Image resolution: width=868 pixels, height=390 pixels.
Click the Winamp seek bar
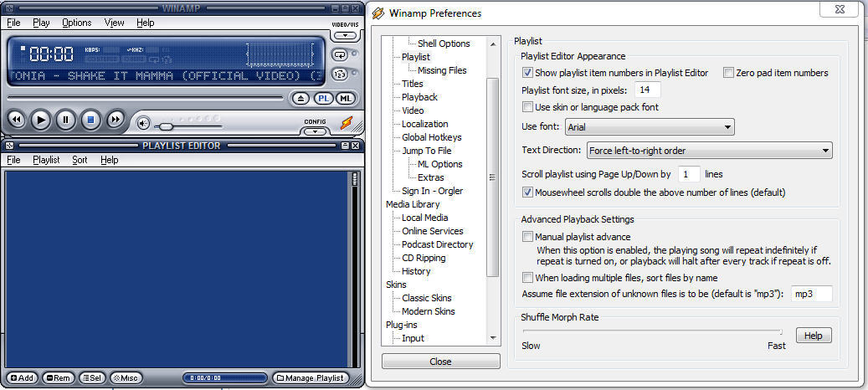[x=145, y=99]
